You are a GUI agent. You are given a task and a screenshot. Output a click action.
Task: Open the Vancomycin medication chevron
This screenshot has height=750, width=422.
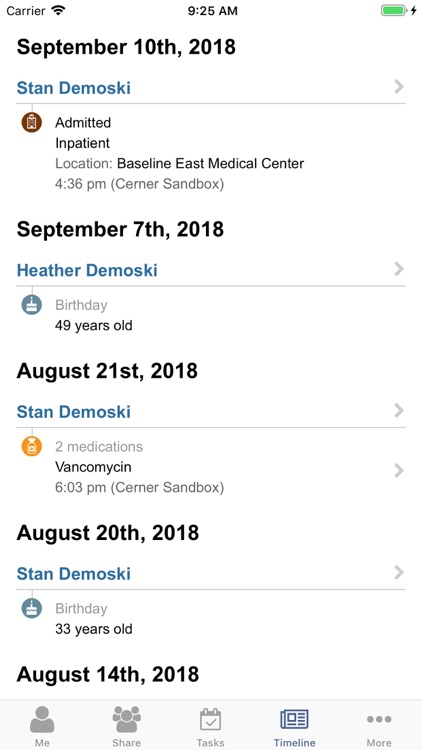[399, 471]
